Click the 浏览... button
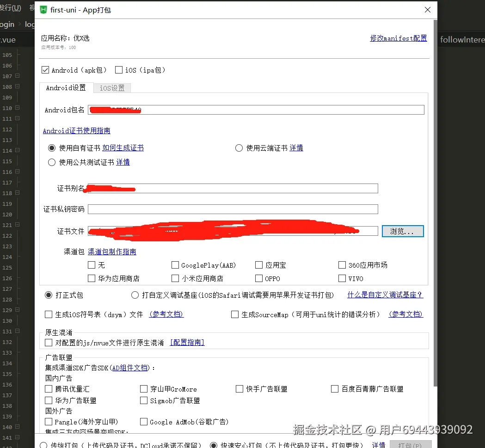 pos(403,231)
